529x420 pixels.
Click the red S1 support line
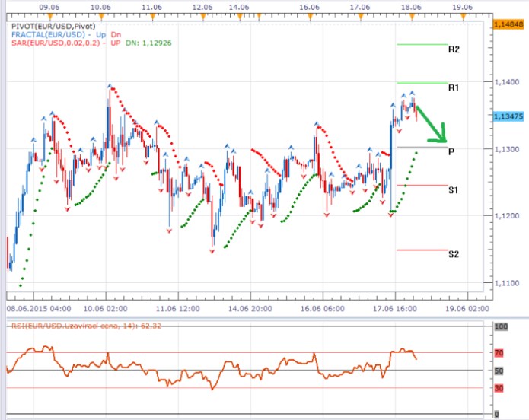coord(422,185)
